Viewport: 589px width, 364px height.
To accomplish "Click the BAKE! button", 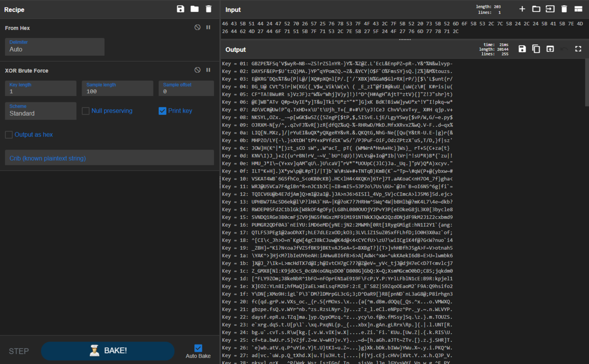I will pos(107,351).
